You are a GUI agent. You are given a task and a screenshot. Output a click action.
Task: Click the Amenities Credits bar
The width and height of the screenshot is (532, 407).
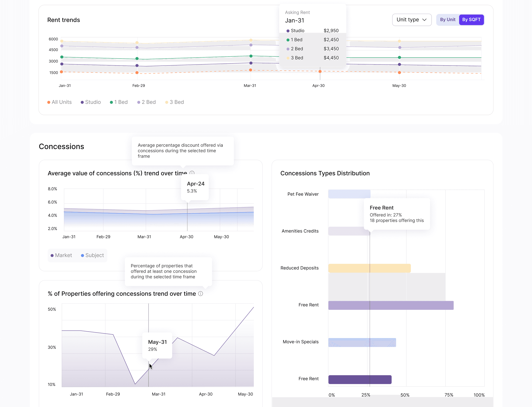point(349,231)
